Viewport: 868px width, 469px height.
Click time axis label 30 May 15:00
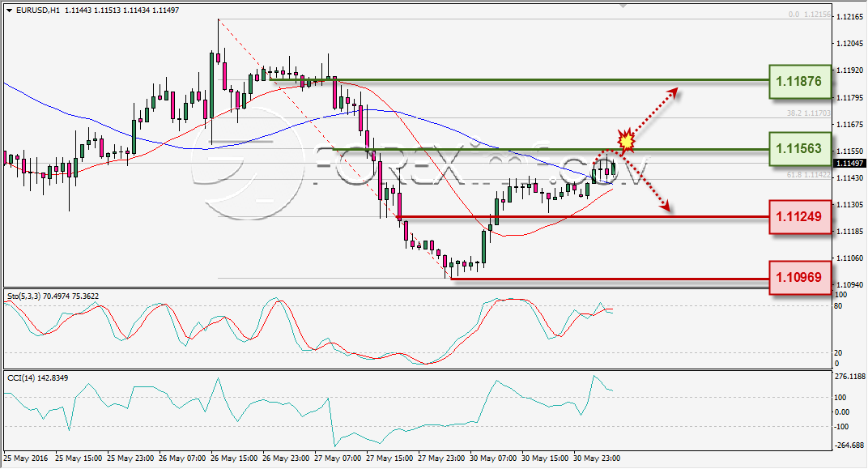click(545, 458)
